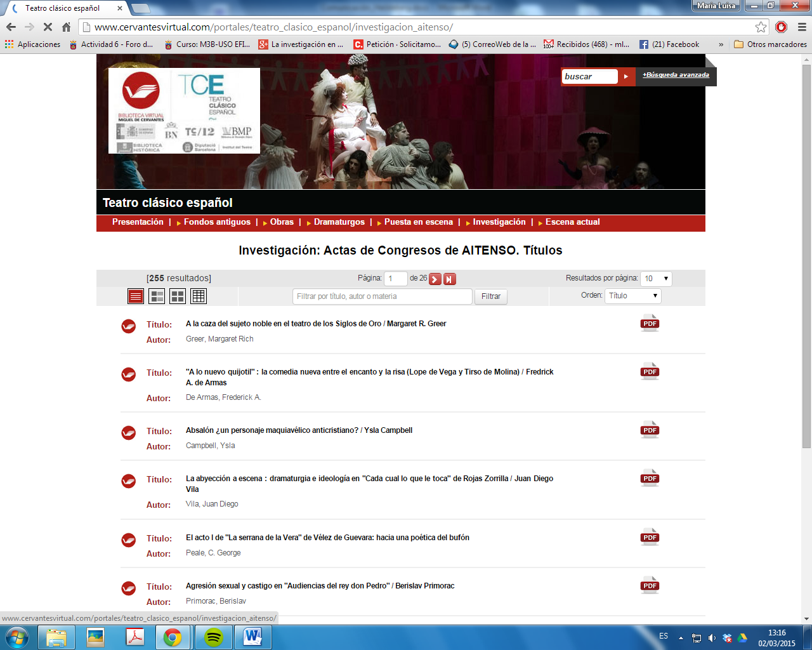Click the Filtrar button

coord(491,296)
